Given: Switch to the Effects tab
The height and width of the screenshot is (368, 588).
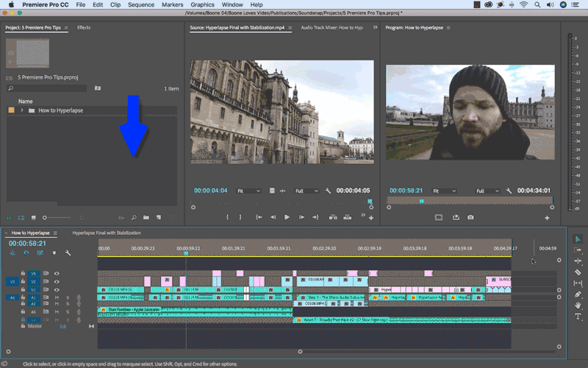Looking at the screenshot, I should pyautogui.click(x=84, y=28).
